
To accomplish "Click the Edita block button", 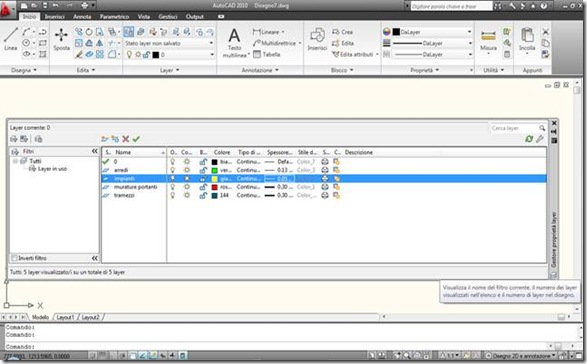I will (343, 43).
